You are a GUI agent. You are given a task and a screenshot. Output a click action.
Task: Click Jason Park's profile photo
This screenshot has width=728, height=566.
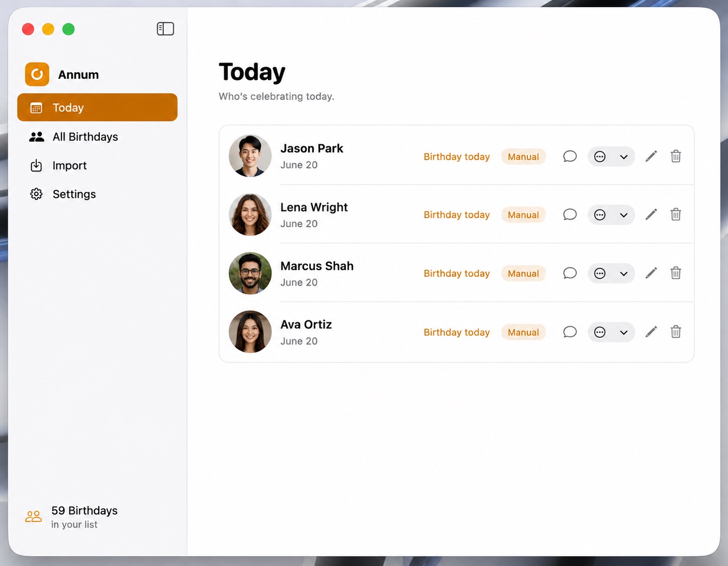250,156
